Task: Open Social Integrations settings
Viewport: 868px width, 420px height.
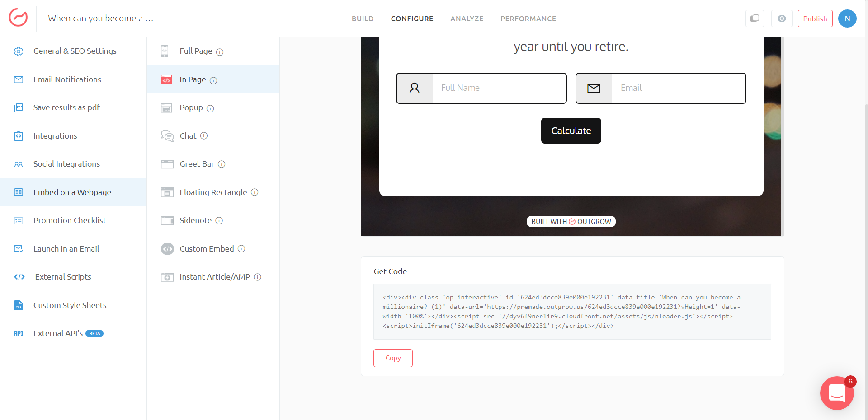Action: 73,164
